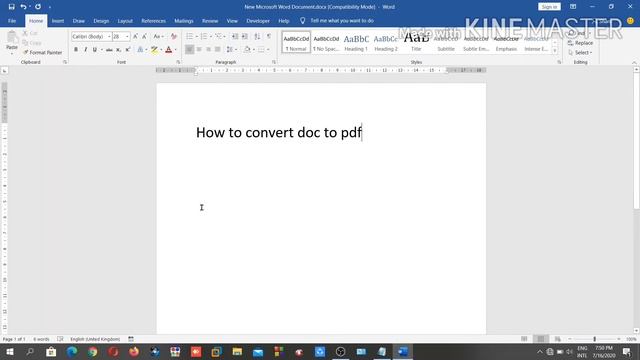The height and width of the screenshot is (360, 640).
Task: Apply subscript formatting
Action: click(x=118, y=50)
